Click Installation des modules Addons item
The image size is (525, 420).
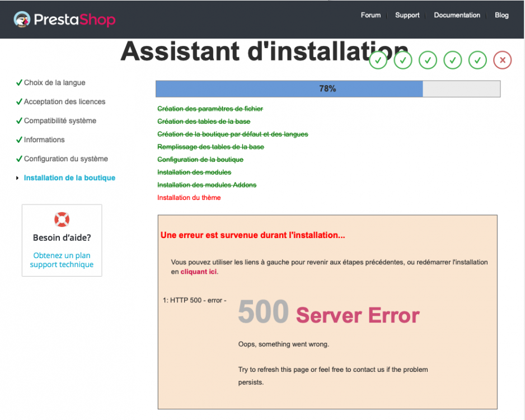(207, 185)
